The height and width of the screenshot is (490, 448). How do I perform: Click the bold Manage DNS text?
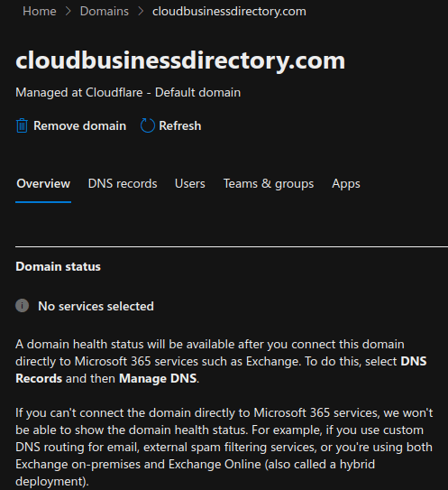click(158, 378)
